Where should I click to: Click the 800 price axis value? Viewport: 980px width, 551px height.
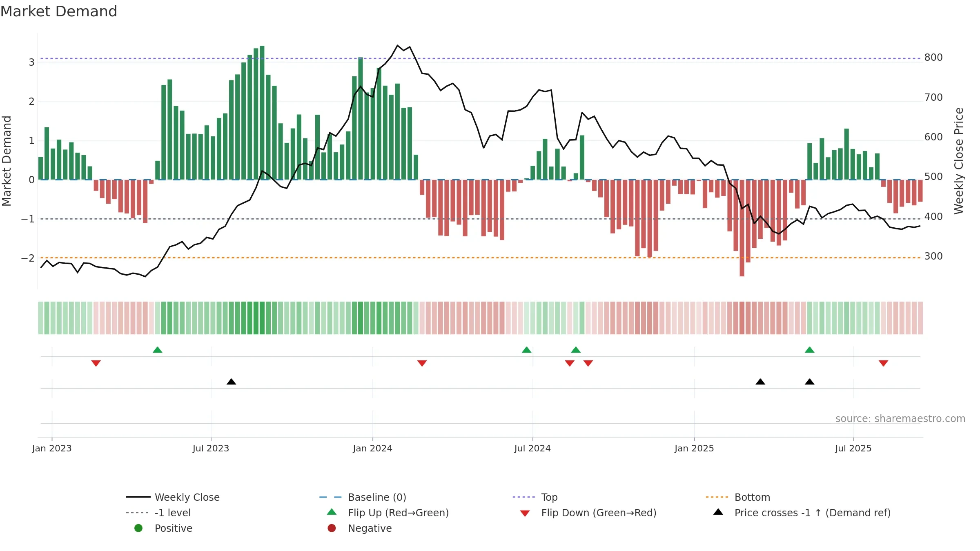(933, 58)
